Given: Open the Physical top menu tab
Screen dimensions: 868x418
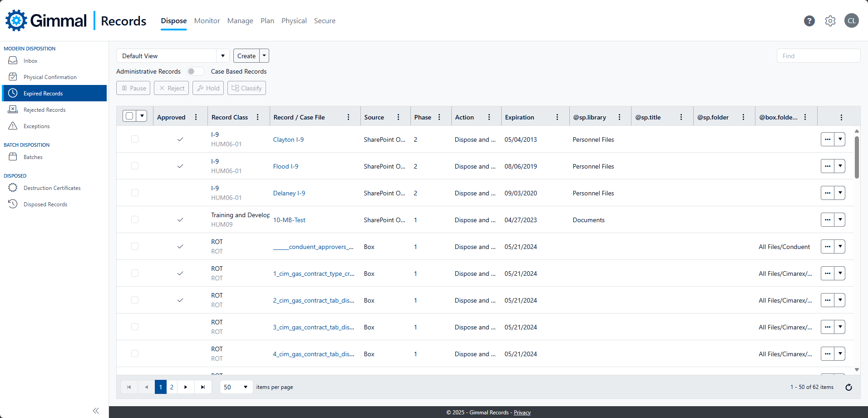Looking at the screenshot, I should click(x=294, y=21).
